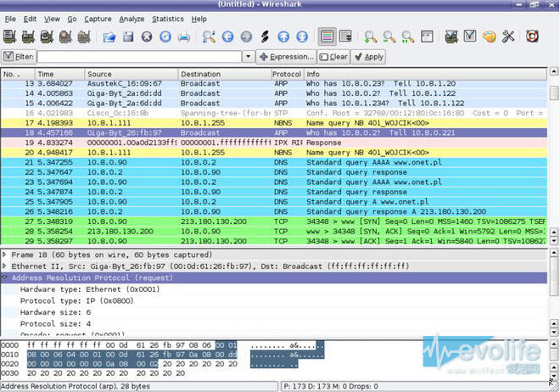Open the Help menu
This screenshot has height=392, width=560.
click(199, 19)
